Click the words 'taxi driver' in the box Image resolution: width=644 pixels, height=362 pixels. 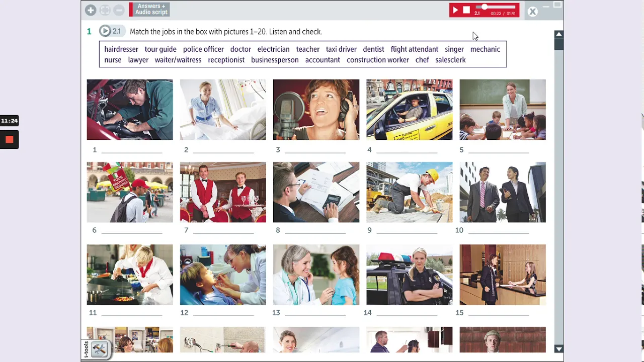tap(341, 49)
